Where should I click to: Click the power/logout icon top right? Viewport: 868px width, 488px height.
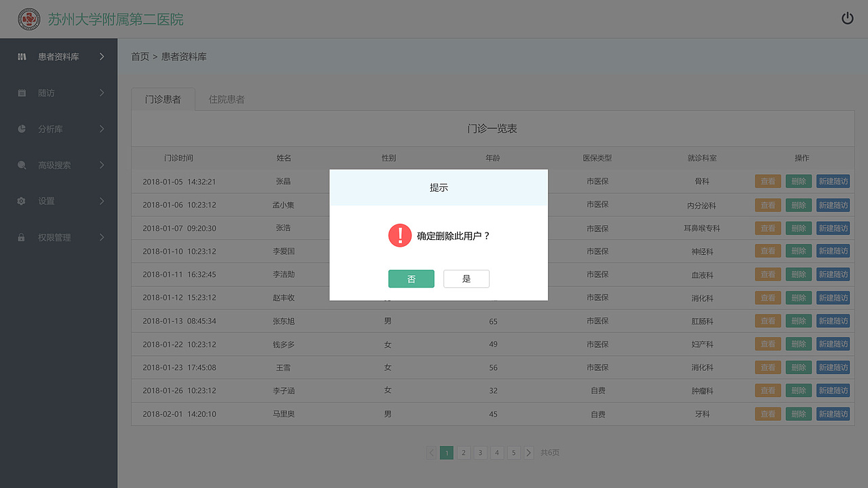848,18
